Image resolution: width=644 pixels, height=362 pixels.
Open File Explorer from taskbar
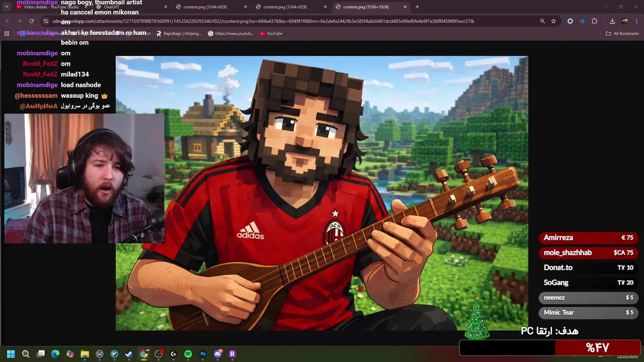click(x=85, y=354)
